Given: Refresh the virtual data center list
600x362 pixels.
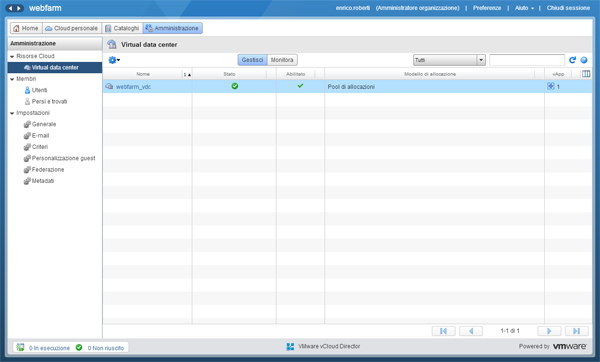Looking at the screenshot, I should [x=572, y=60].
